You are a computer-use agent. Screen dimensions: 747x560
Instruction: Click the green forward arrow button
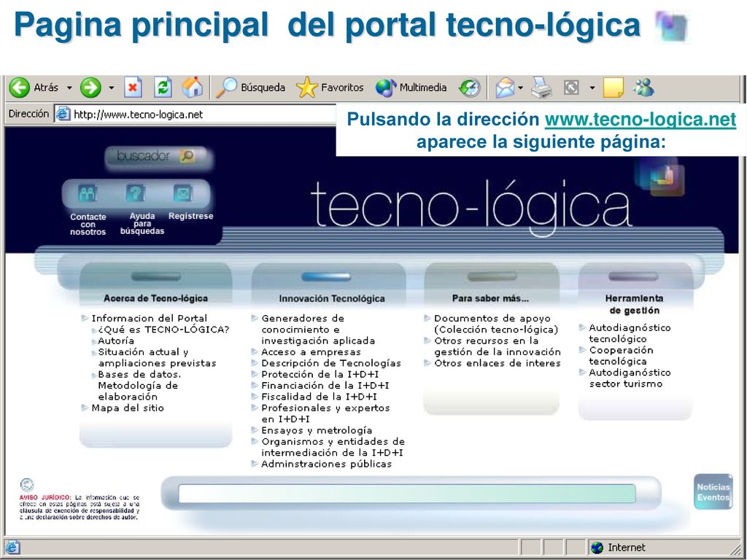point(90,87)
